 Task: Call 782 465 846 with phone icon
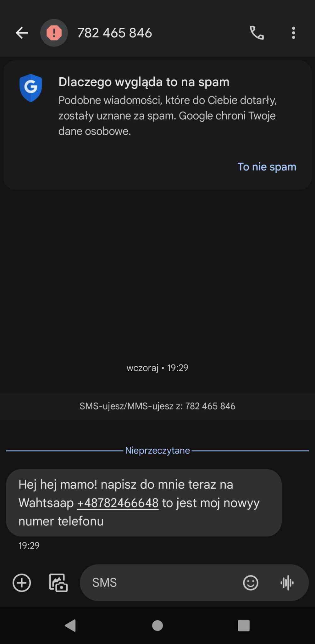pos(257,33)
